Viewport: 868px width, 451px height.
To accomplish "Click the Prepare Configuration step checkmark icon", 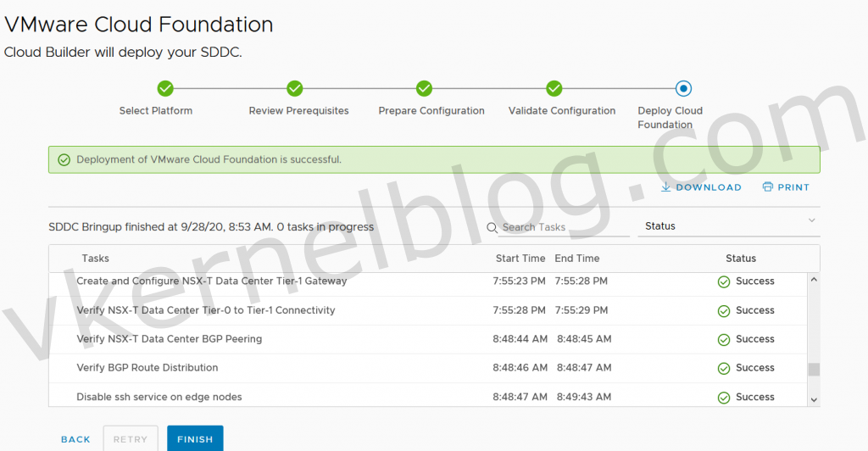I will point(425,88).
